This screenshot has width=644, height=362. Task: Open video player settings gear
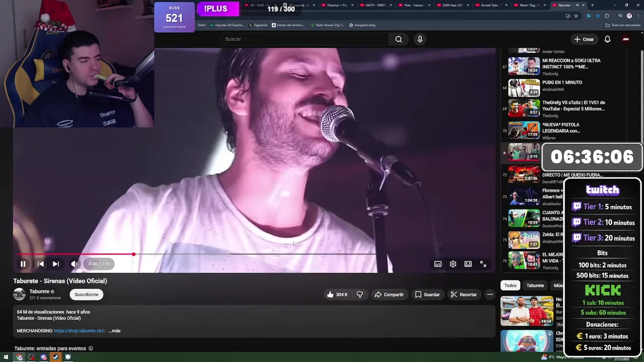click(x=453, y=264)
